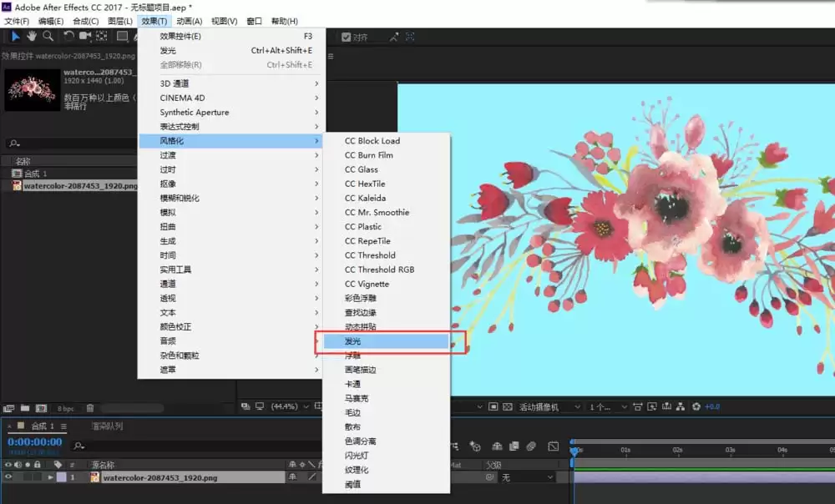
Task: Hide the watercolor layer with eye toggle
Action: 8,476
